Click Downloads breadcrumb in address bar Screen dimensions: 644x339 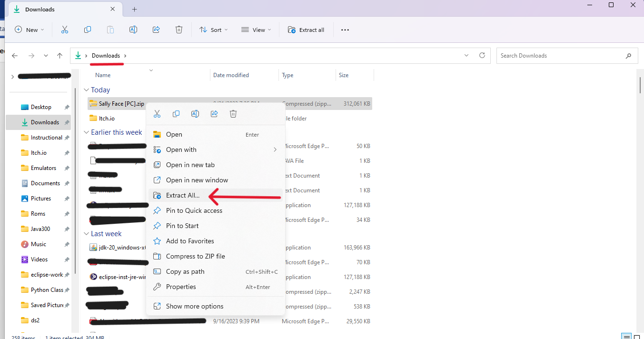point(106,56)
